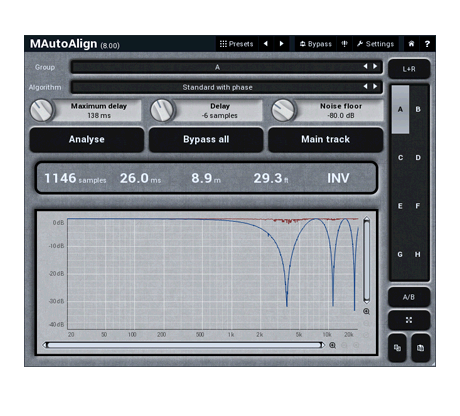Click the 29.3 ft distance readout
The width and height of the screenshot is (460, 416).
point(271,178)
